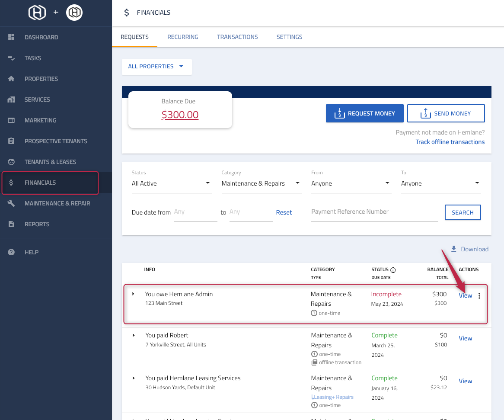Click the Incomplete status text

pos(386,294)
